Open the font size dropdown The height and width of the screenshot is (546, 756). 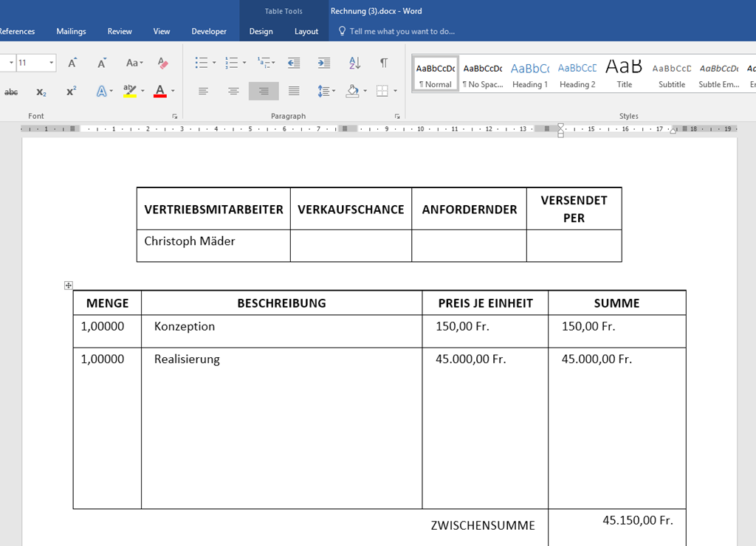pyautogui.click(x=51, y=63)
